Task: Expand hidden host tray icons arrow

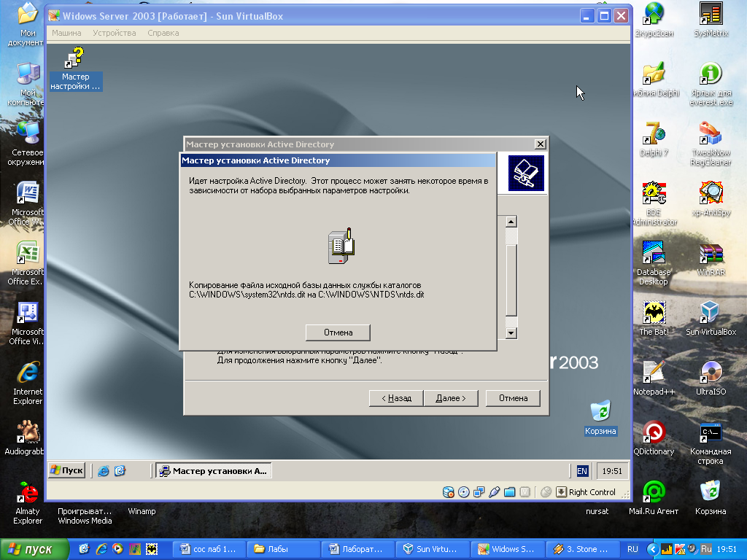Action: (653, 549)
